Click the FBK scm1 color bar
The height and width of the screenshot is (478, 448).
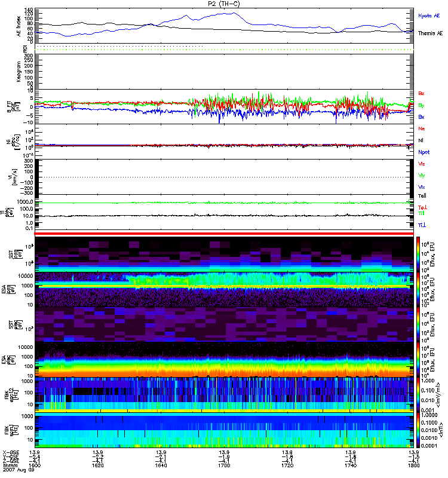click(x=419, y=431)
